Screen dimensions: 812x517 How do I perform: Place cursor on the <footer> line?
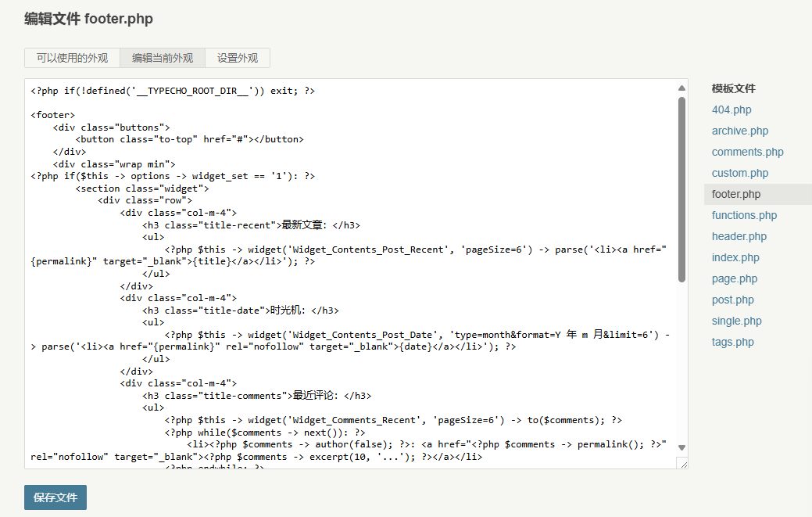(53, 115)
